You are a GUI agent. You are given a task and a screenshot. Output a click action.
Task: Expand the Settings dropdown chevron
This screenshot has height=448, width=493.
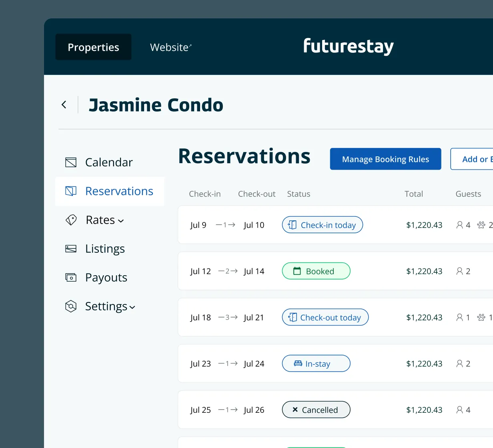click(x=132, y=307)
